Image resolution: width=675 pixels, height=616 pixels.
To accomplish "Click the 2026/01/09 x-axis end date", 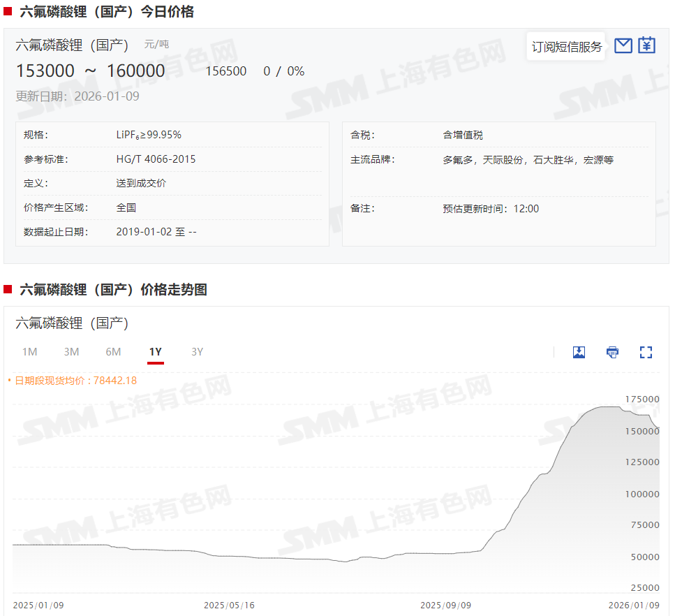I will click(x=634, y=605).
